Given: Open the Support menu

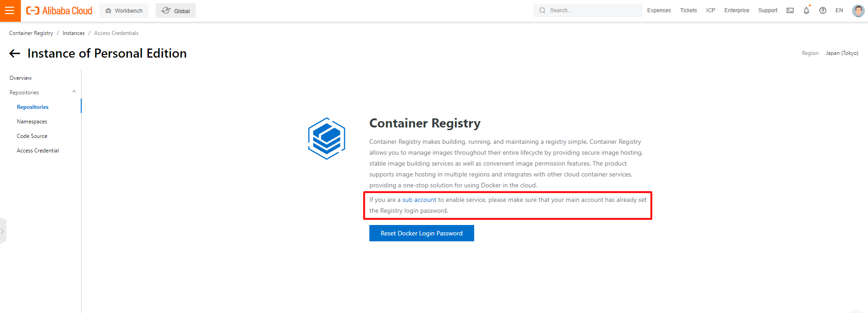Looking at the screenshot, I should pos(768,10).
